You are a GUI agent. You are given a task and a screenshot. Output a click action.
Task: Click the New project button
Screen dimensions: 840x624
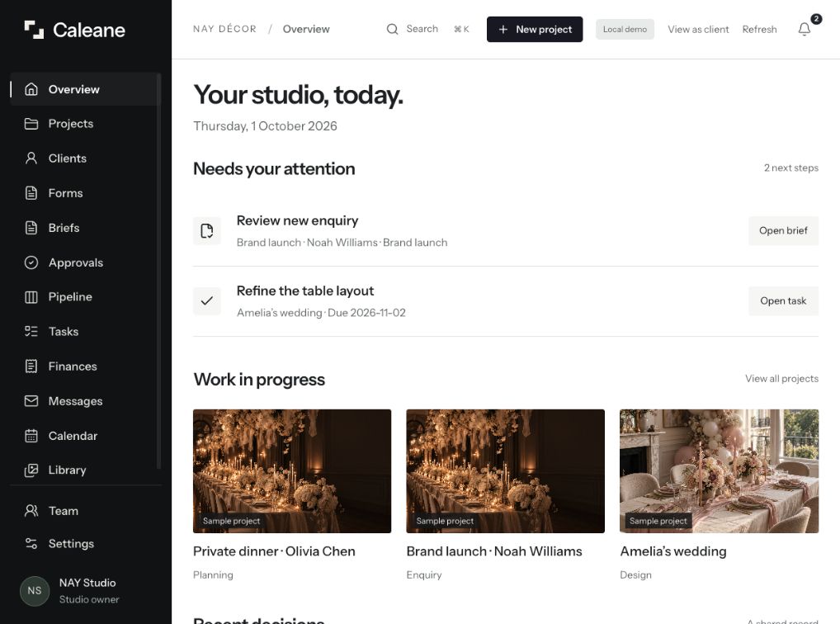tap(535, 30)
